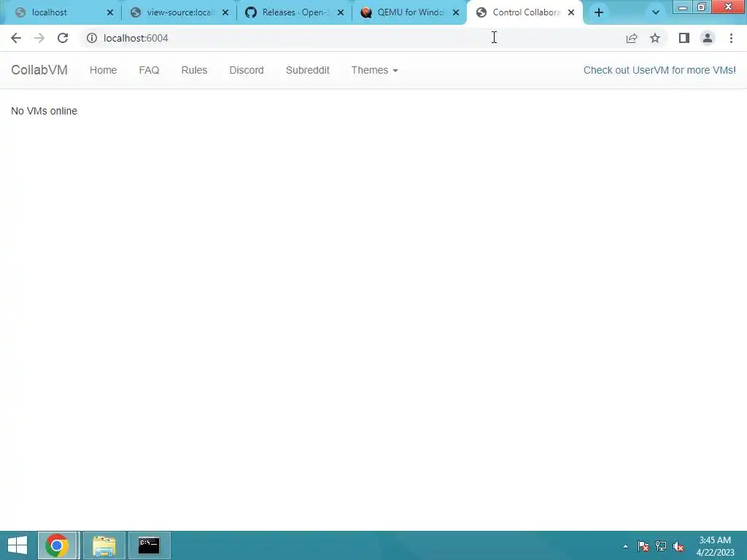Close the GitHub Releases tab
The width and height of the screenshot is (747, 560).
point(341,12)
